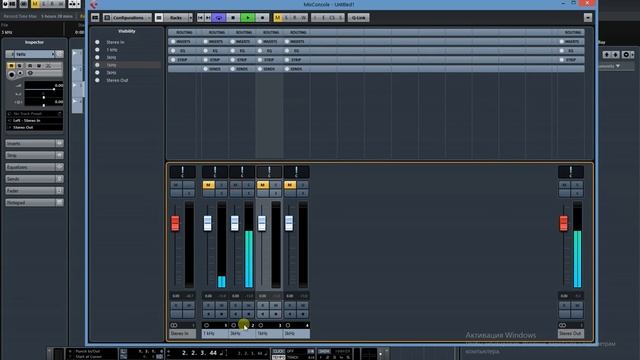Expand the EQ rack of Stereo In channel
This screenshot has width=640, height=360.
[x=182, y=51]
